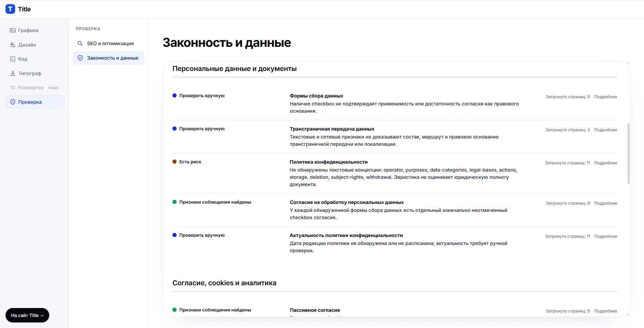
Task: Open Подробнее for Трансграничная передача данных
Action: click(605, 130)
